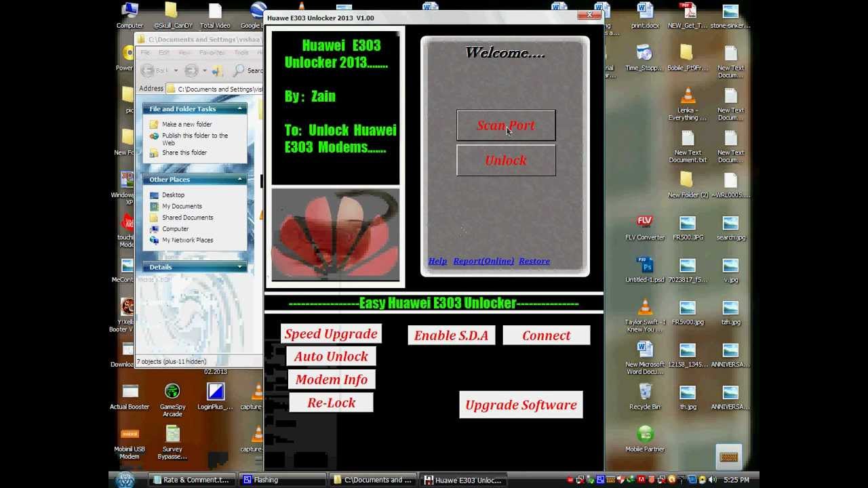
Task: Open Back history dropdown arrow in Explorer
Action: 176,70
